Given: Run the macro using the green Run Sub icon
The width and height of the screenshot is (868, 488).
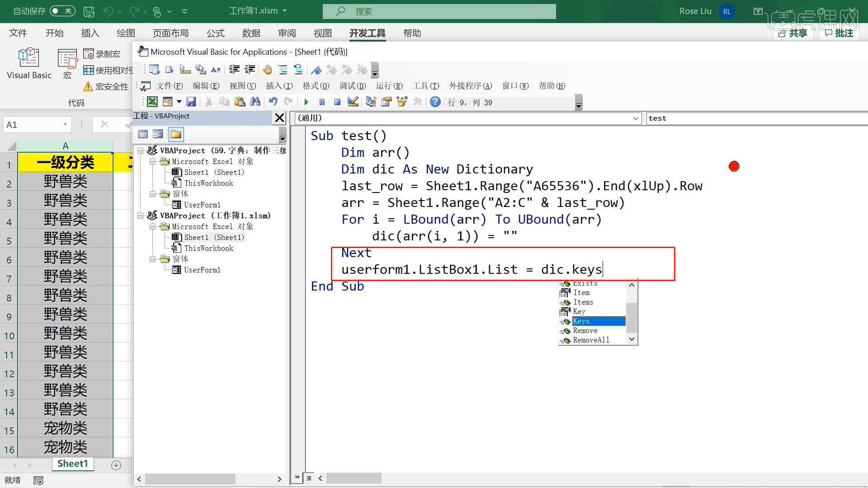Looking at the screenshot, I should pyautogui.click(x=306, y=102).
